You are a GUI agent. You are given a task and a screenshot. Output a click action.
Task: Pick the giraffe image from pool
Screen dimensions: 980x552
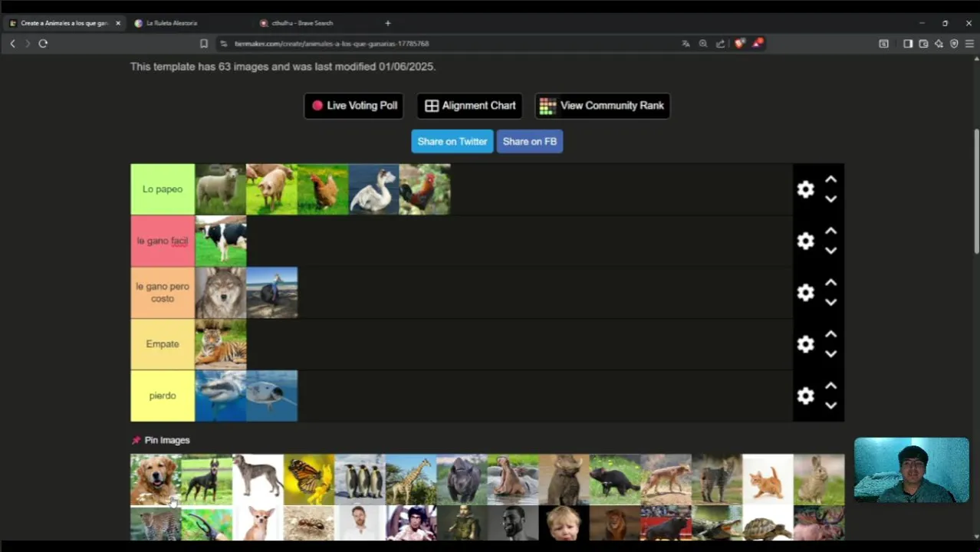pyautogui.click(x=411, y=480)
